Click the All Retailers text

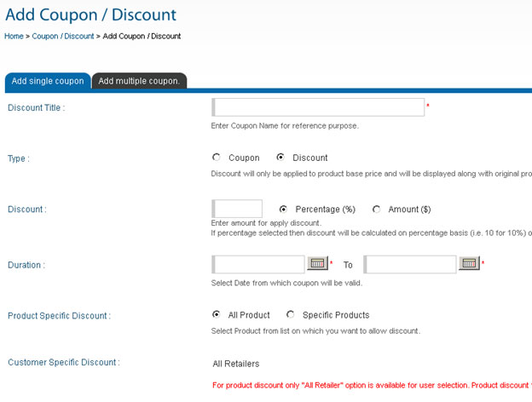click(236, 364)
